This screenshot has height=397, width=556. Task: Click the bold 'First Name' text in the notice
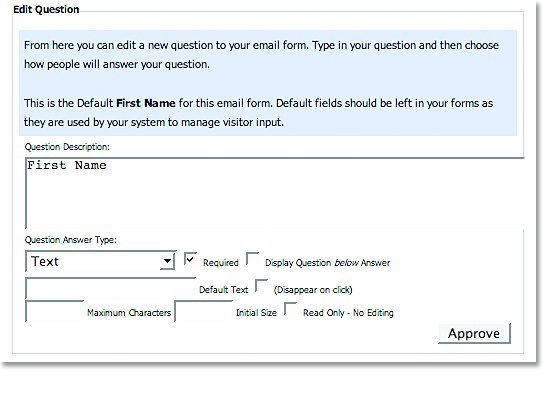pyautogui.click(x=146, y=103)
